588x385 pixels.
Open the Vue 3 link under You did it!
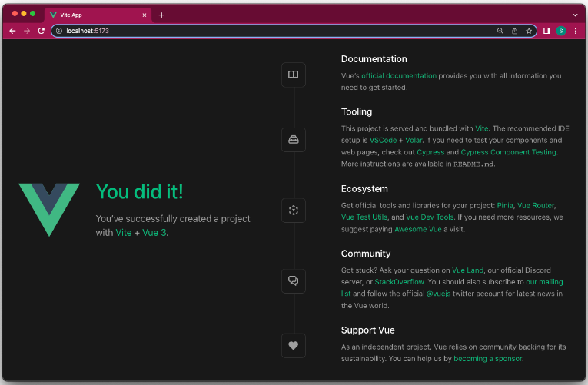tap(154, 233)
